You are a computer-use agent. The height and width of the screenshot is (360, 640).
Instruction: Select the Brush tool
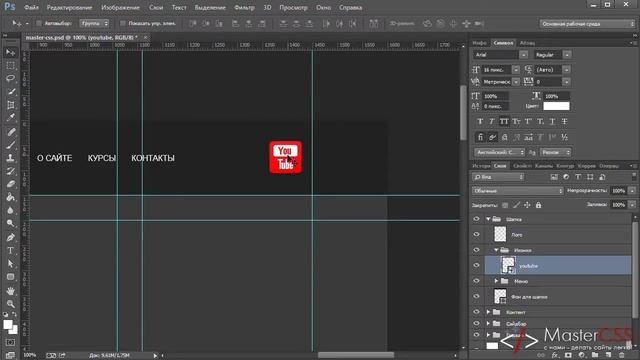(x=11, y=144)
